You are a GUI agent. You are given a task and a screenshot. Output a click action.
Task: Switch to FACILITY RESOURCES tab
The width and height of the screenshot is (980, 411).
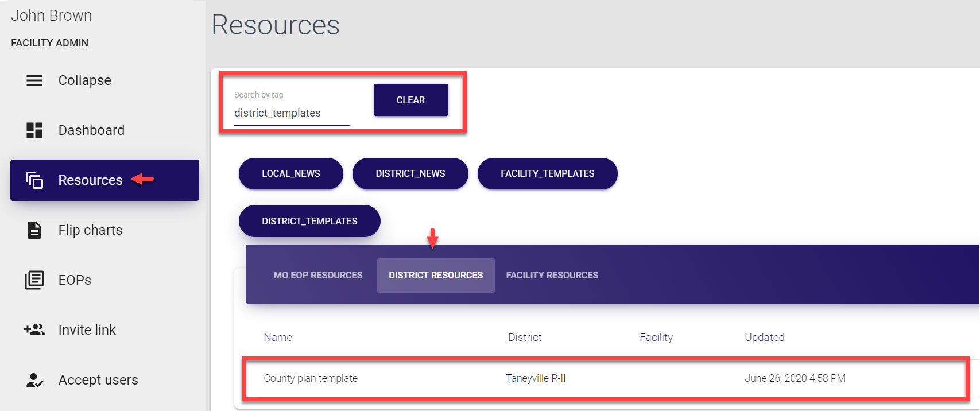tap(552, 276)
